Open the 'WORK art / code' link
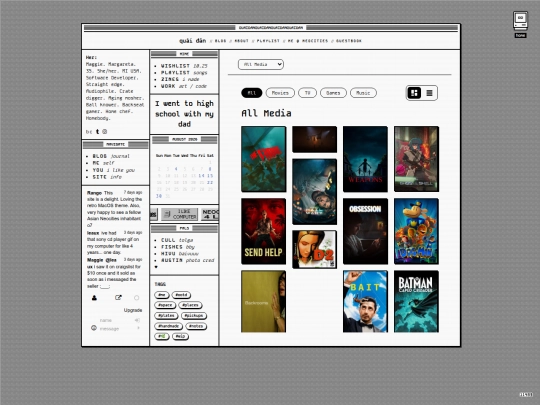Image resolution: width=540 pixels, height=405 pixels. tap(184, 86)
